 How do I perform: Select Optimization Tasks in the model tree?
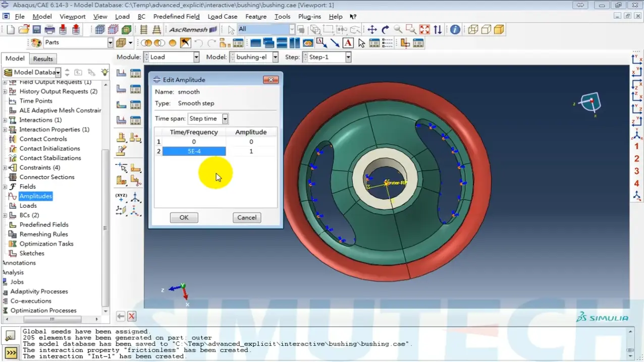click(46, 244)
